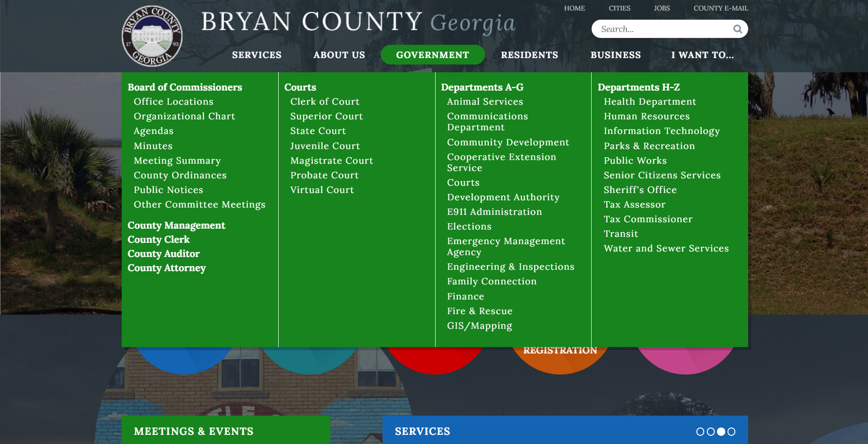Open Cooperative Extension Service

coord(501,162)
